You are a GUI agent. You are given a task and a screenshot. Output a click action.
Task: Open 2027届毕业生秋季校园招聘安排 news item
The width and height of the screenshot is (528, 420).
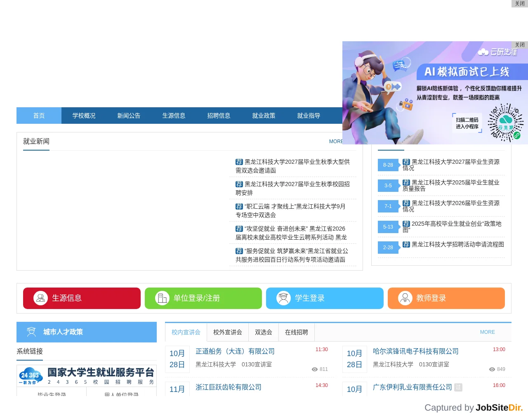[x=293, y=188]
